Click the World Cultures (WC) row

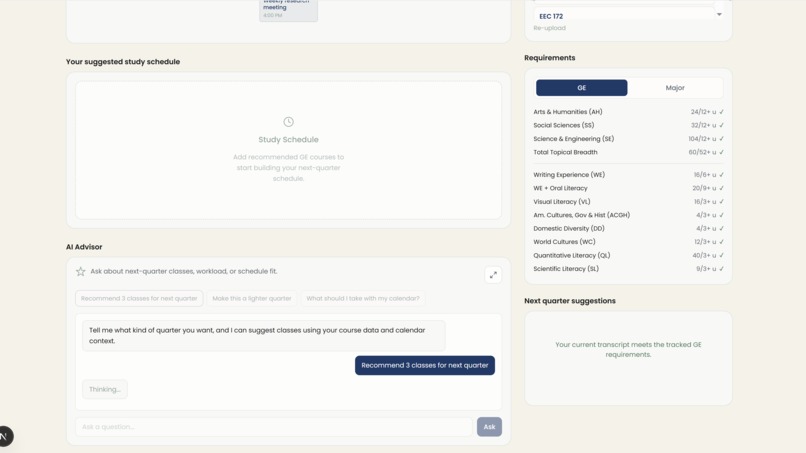pyautogui.click(x=628, y=242)
